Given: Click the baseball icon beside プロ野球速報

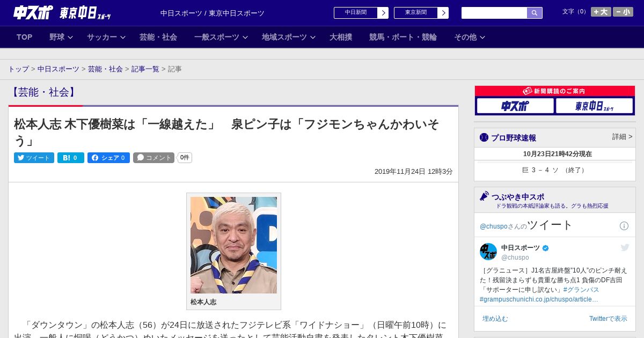Looking at the screenshot, I should 484,137.
